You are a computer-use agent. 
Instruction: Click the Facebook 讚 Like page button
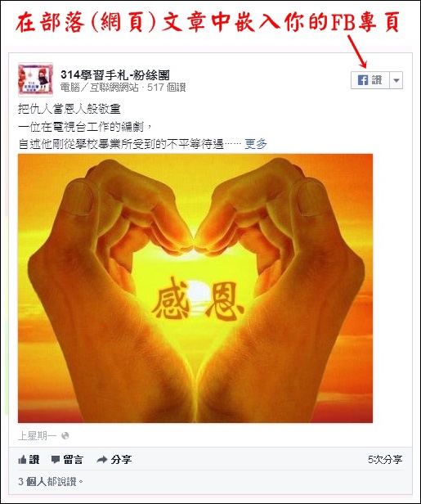(x=370, y=79)
